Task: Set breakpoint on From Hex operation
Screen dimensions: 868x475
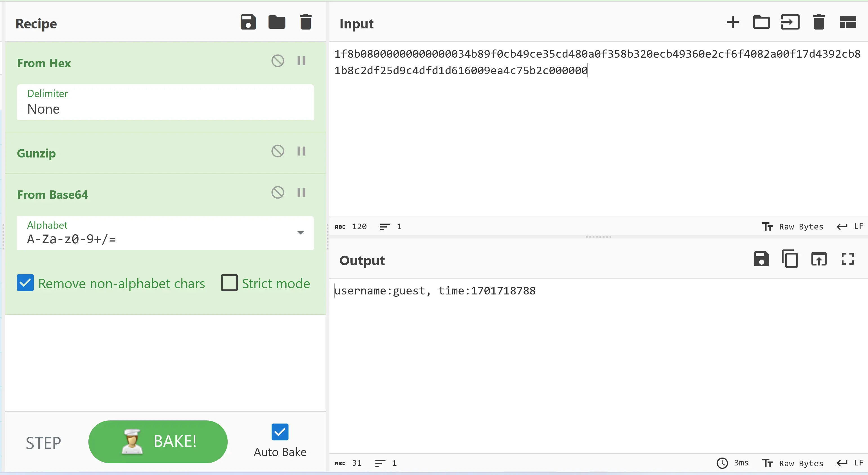Action: coord(301,61)
